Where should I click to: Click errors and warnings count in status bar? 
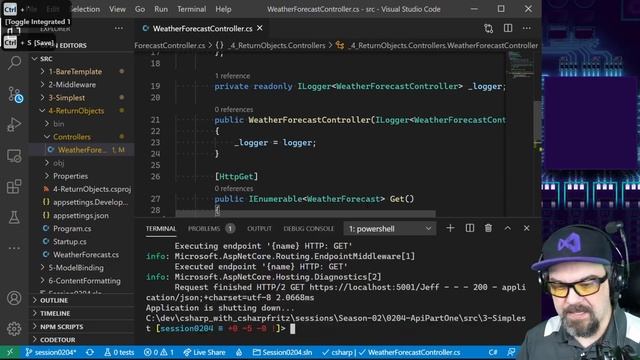(x=159, y=352)
